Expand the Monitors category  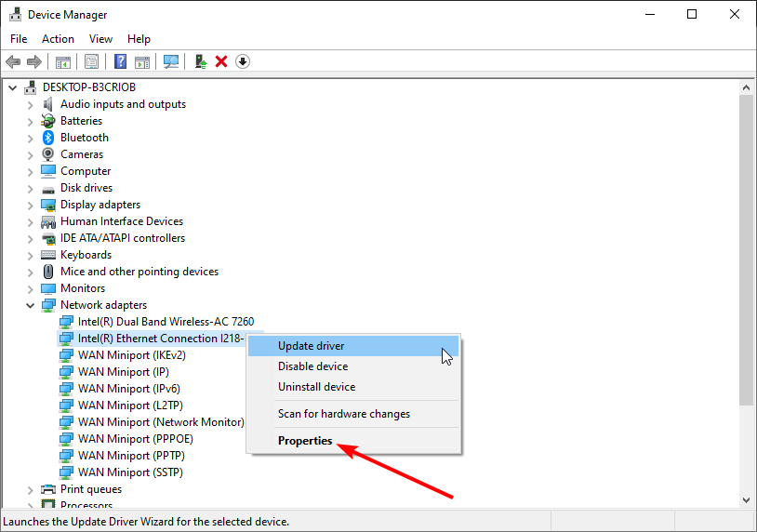30,289
